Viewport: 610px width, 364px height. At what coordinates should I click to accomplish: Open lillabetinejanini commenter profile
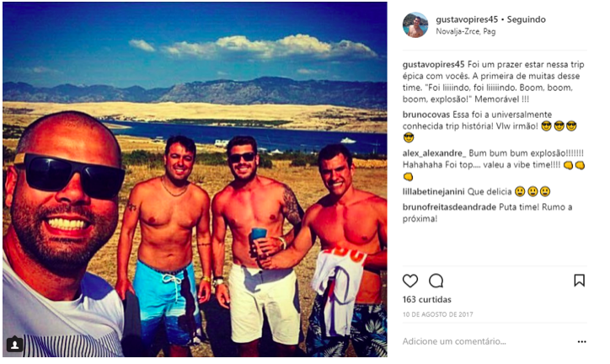point(433,192)
